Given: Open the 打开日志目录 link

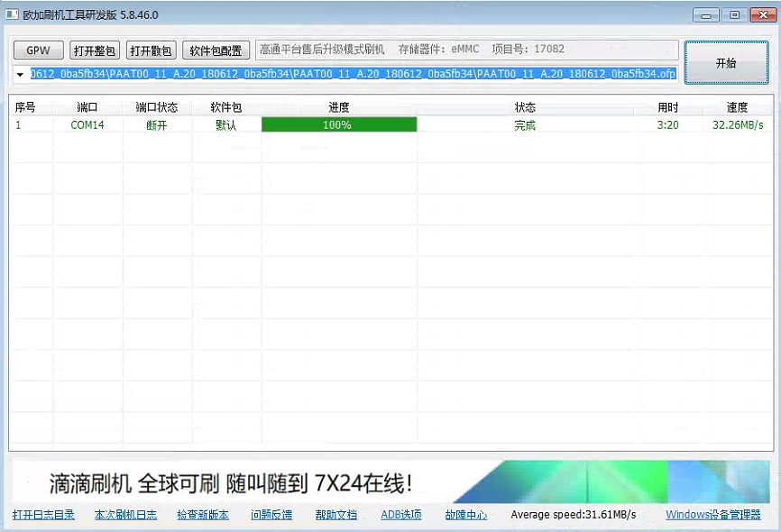Looking at the screenshot, I should tap(43, 515).
